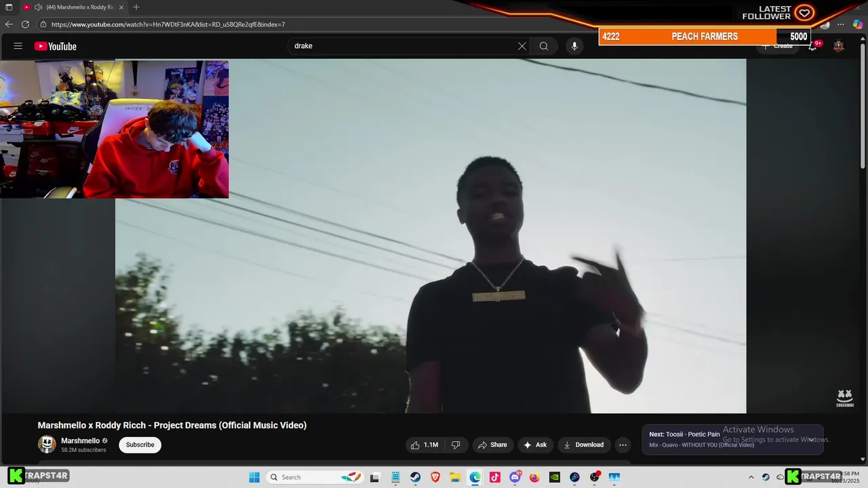Go to YouTube home via logo
The image size is (868, 488).
[x=56, y=46]
